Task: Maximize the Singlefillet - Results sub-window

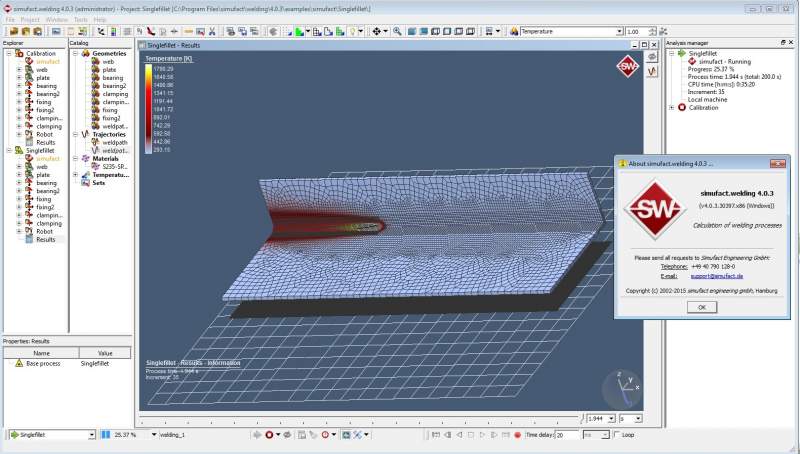Action: click(x=644, y=45)
